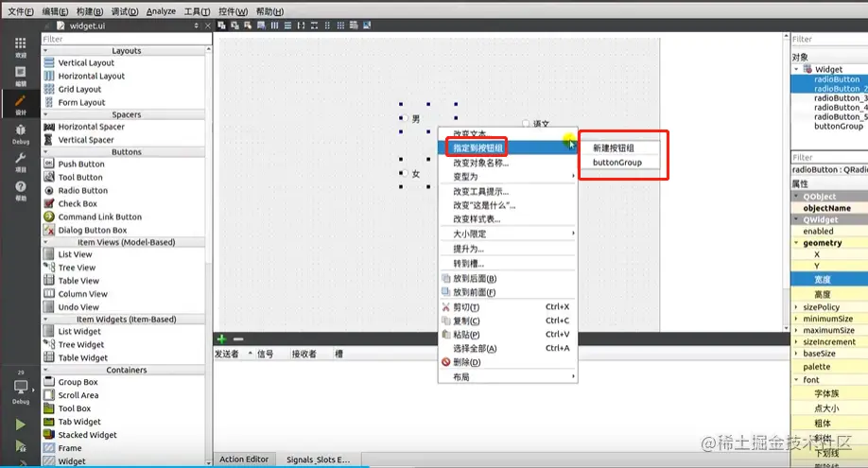This screenshot has width=868, height=468.
Task: Select radioButton_3 in object tree
Action: [x=841, y=98]
